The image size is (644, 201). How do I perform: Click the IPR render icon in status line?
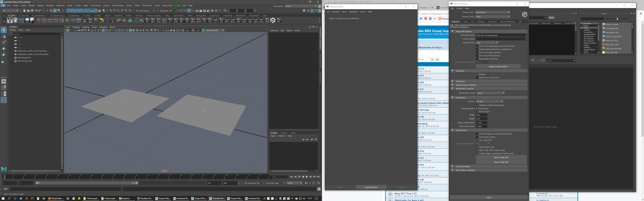pos(204,11)
